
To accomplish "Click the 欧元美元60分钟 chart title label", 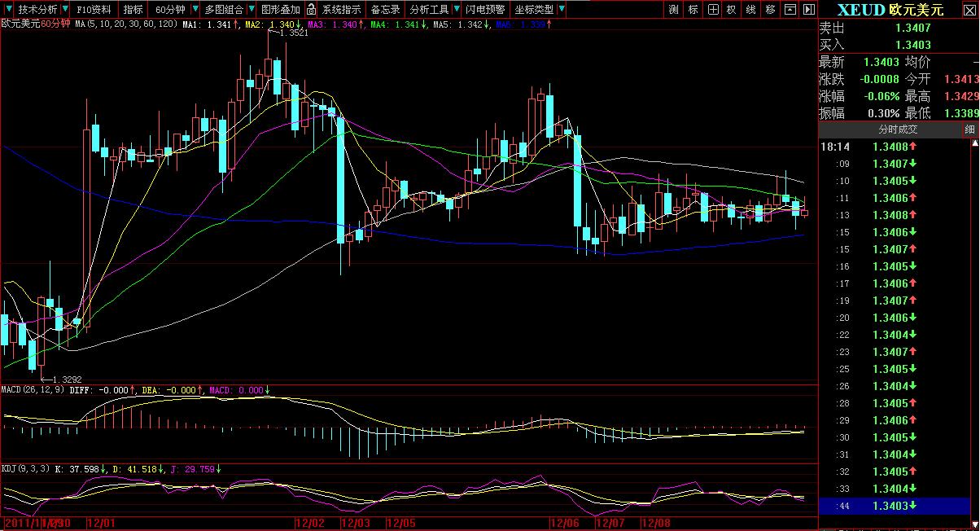I will (x=36, y=25).
